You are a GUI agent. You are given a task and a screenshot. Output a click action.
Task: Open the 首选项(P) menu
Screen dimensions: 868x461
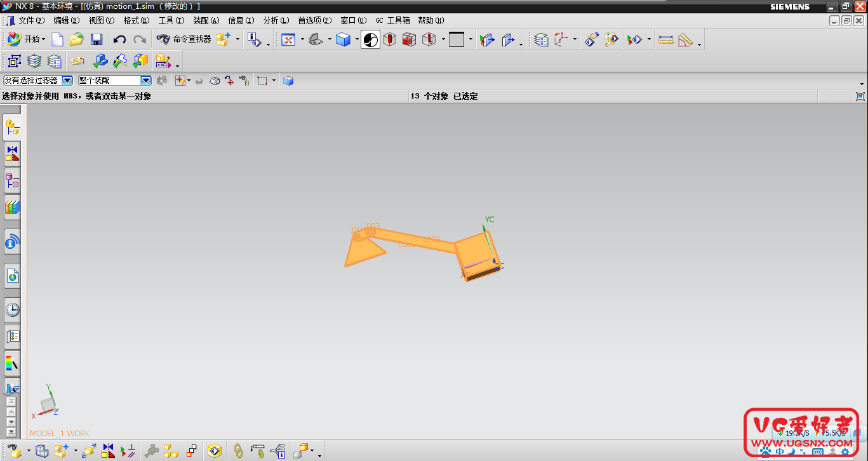[x=315, y=20]
